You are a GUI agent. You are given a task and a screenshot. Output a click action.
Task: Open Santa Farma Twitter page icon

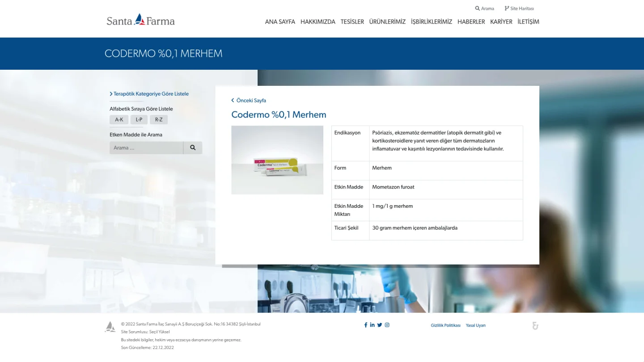tap(380, 325)
